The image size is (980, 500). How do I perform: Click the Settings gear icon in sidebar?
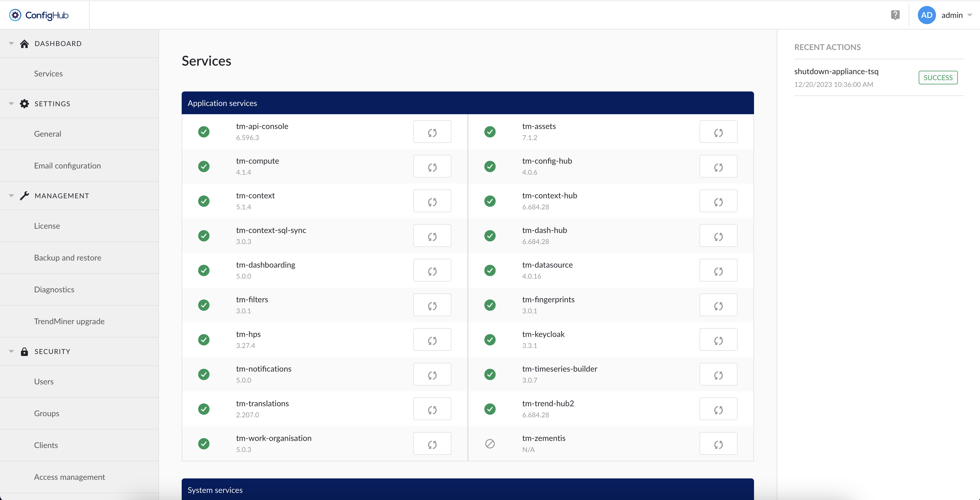(24, 104)
